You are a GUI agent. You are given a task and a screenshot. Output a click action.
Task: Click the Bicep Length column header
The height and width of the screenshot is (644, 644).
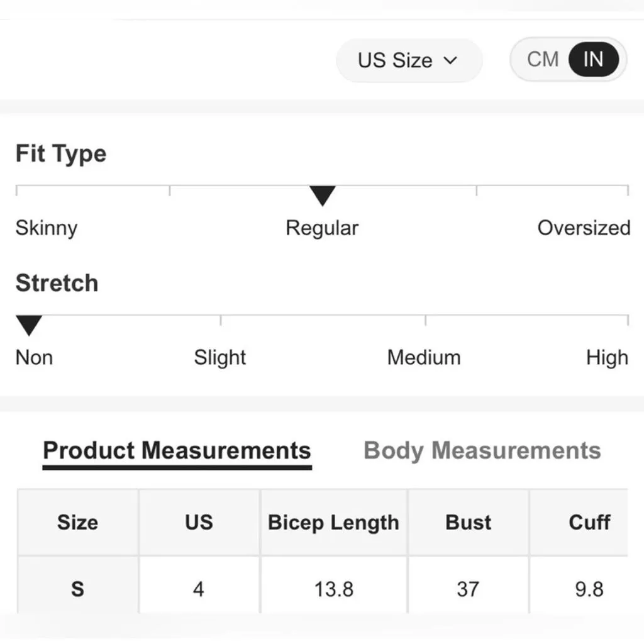333,523
